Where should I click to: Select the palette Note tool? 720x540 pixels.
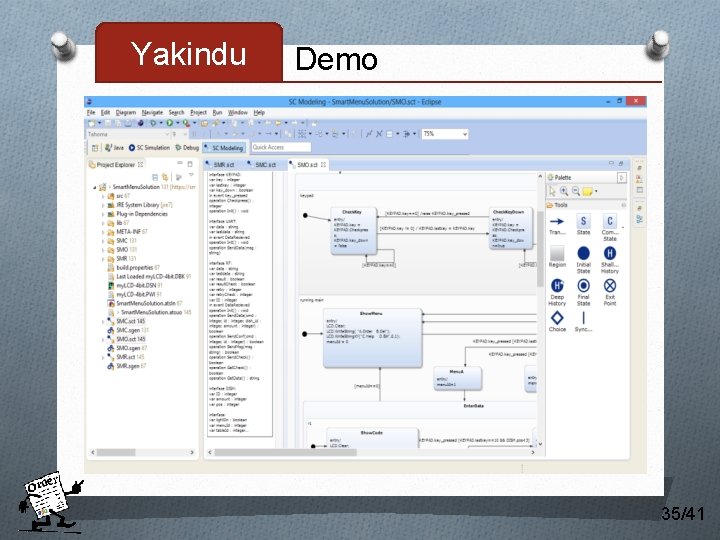point(587,191)
